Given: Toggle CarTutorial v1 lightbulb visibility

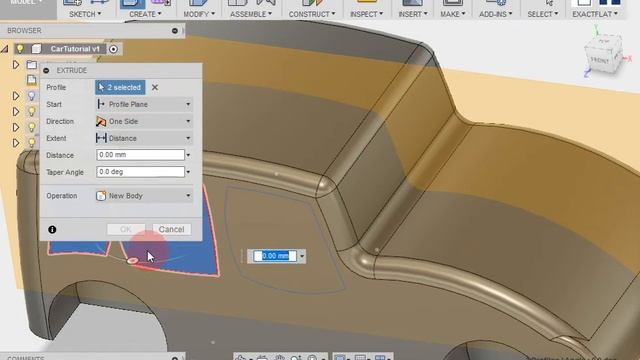Looking at the screenshot, I should point(20,49).
